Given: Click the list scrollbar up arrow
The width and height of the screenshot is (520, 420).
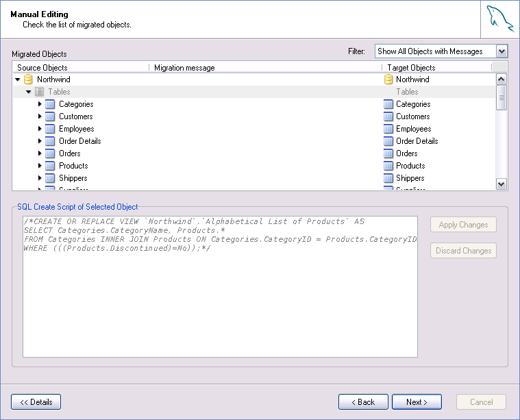Looking at the screenshot, I should 501,79.
